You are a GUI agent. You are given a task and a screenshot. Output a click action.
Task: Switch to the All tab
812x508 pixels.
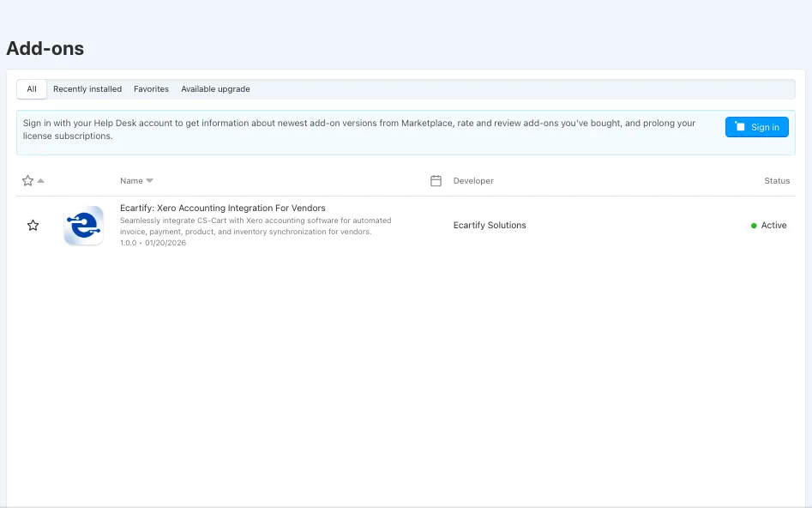[32, 89]
